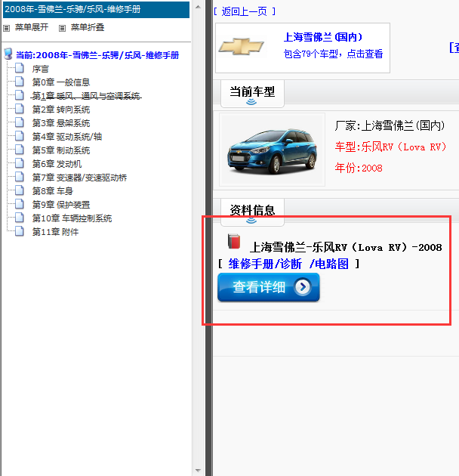This screenshot has height=476, width=459.
Task: Select 第10章 车辆控制系统
Action: 72,218
